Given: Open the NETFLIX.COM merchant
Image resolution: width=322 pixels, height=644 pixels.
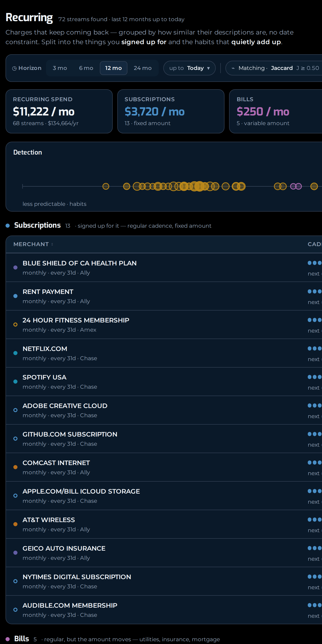Looking at the screenshot, I should pyautogui.click(x=45, y=349).
